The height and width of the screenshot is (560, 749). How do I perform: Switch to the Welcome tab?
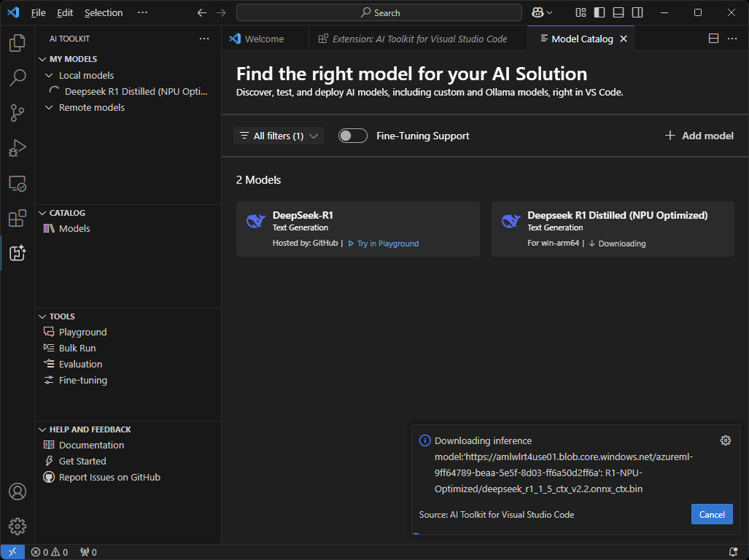[264, 39]
